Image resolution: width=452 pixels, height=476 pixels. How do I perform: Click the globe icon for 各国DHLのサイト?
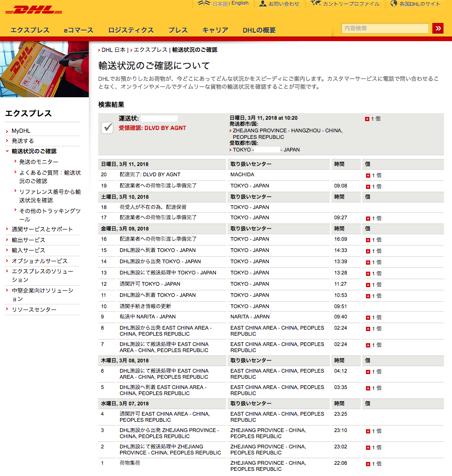click(x=394, y=4)
